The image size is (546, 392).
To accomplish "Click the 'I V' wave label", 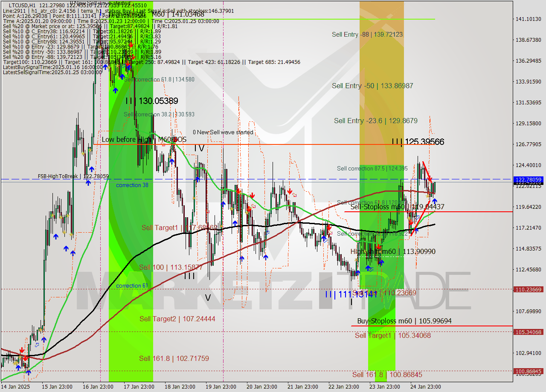I will click(x=199, y=148).
